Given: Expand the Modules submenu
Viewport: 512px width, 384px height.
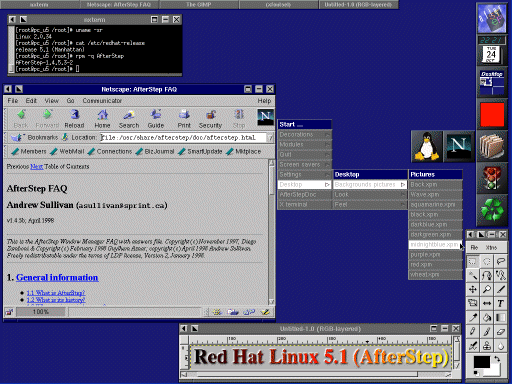Looking at the screenshot, I should 304,145.
